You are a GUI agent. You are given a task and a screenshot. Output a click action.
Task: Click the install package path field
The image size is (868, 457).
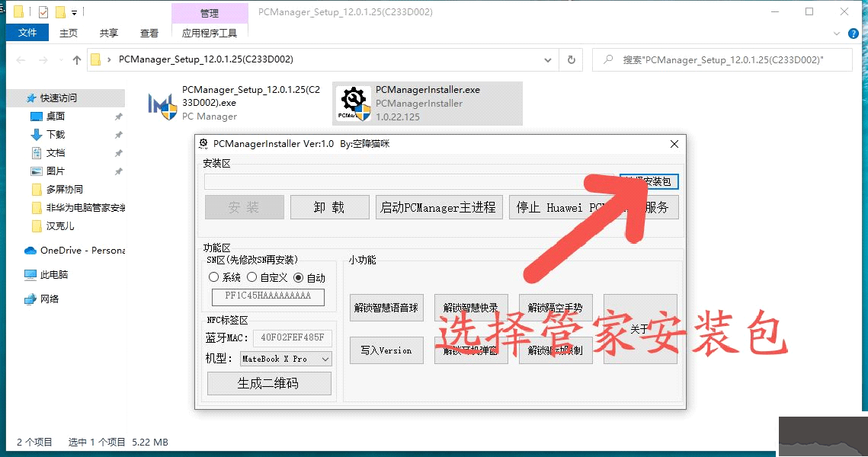[x=410, y=181]
